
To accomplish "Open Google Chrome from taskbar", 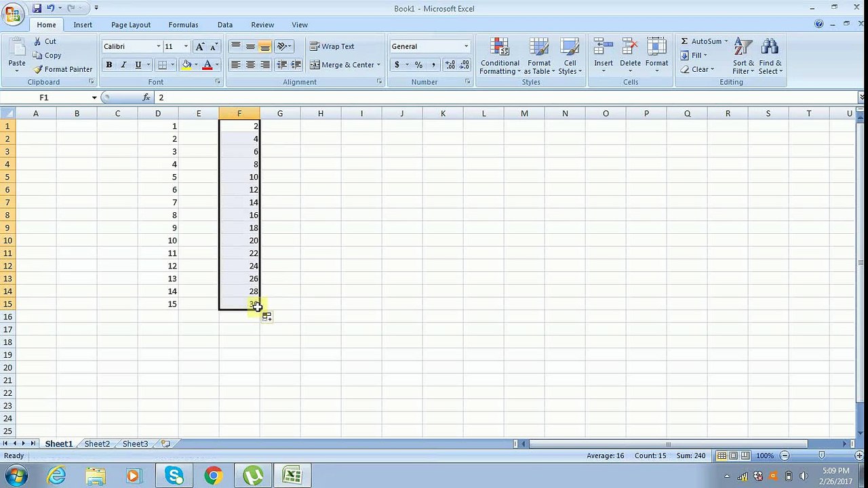I will [x=213, y=476].
